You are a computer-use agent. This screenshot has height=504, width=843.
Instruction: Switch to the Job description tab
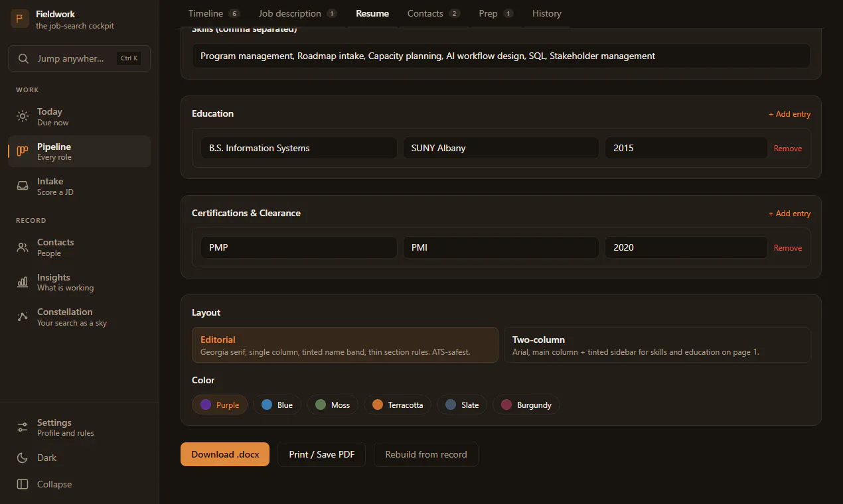(297, 13)
